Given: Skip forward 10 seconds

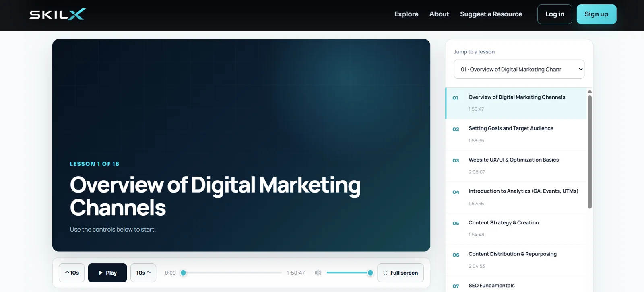Looking at the screenshot, I should (x=143, y=273).
